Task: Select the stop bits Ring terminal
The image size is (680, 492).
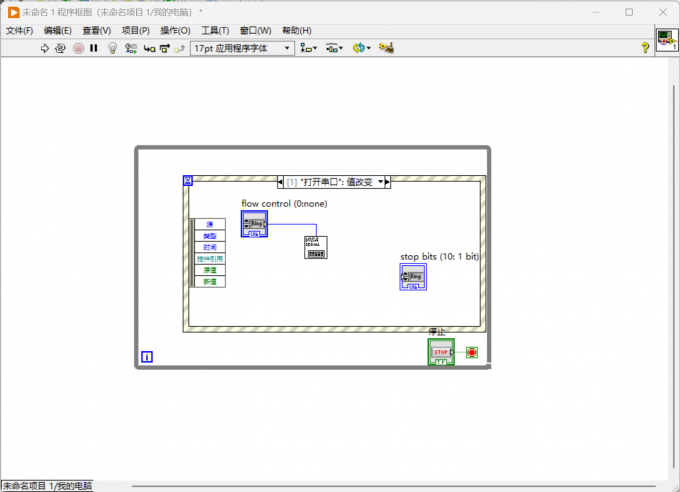Action: pyautogui.click(x=413, y=277)
